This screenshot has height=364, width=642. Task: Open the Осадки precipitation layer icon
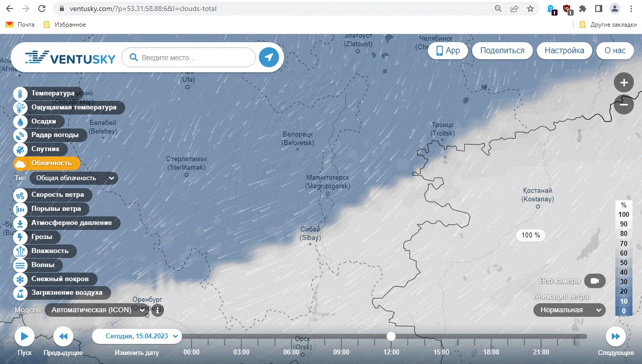coord(20,122)
